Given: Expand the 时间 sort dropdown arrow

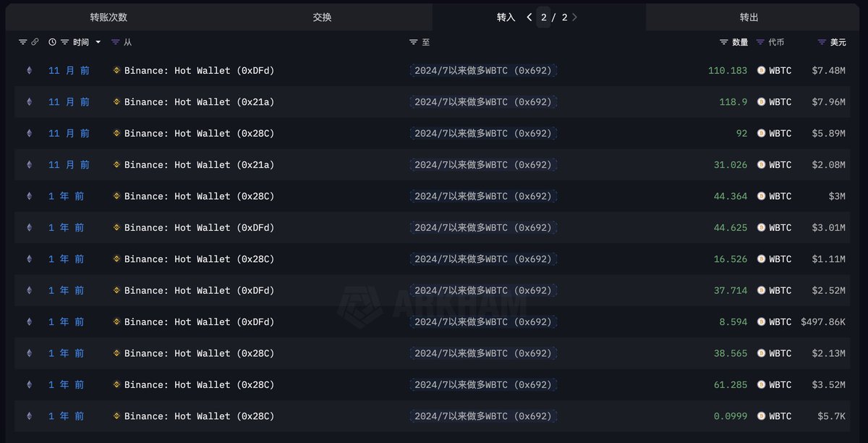Looking at the screenshot, I should coord(98,43).
